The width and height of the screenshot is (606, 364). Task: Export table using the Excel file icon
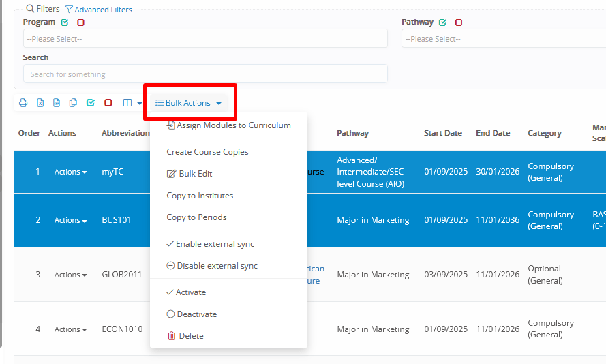click(40, 103)
